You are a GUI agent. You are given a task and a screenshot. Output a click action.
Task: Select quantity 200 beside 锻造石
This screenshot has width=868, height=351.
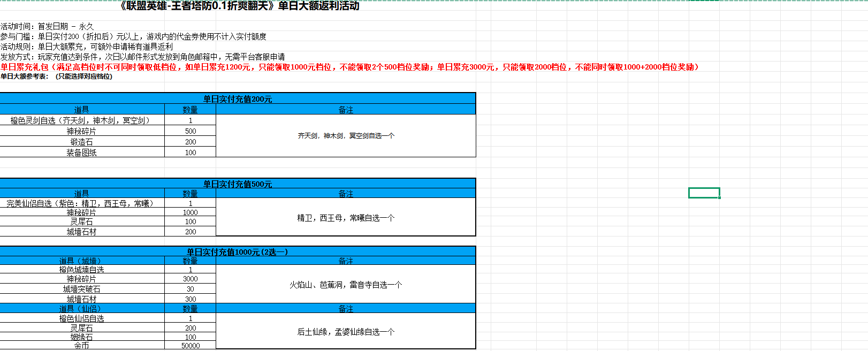191,142
